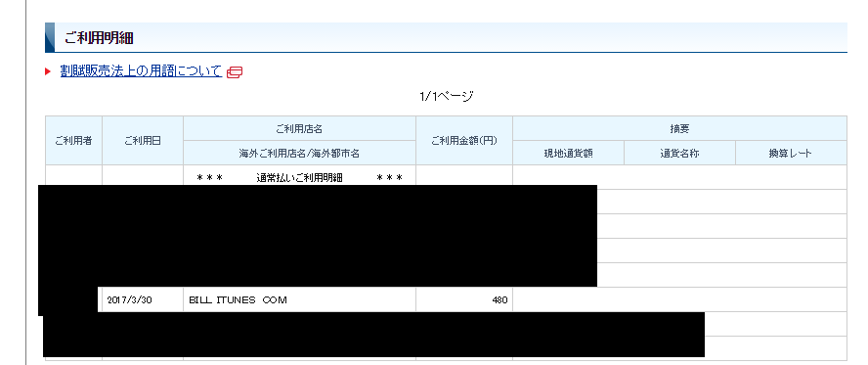Click the 通貨名称 sub-header
Viewport: 868px width, 365px height.
click(x=679, y=153)
